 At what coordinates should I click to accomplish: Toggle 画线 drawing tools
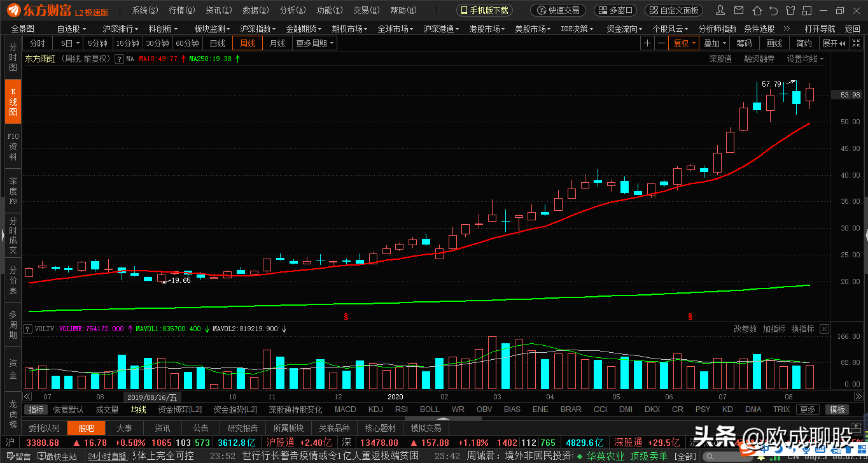[x=774, y=43]
